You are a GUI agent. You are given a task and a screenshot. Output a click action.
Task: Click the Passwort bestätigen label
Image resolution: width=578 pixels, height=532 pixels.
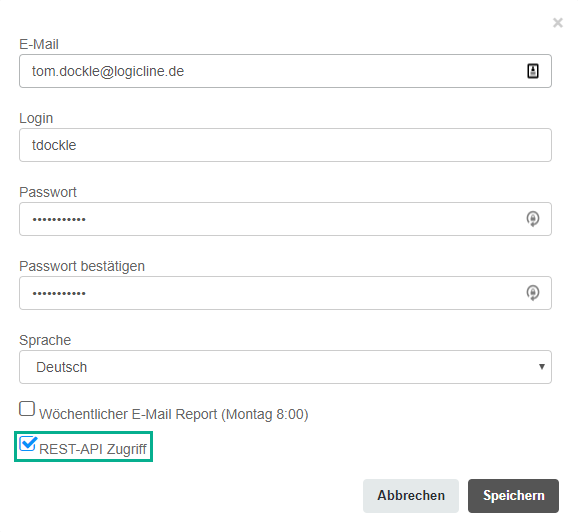pyautogui.click(x=82, y=266)
